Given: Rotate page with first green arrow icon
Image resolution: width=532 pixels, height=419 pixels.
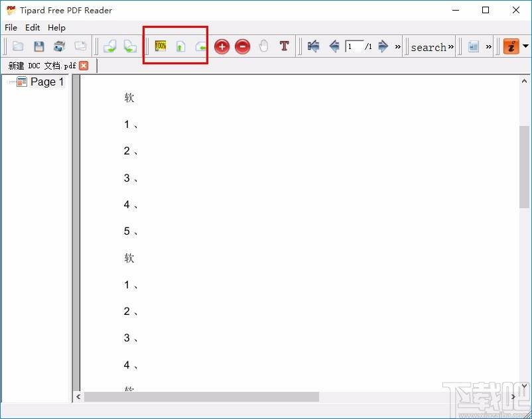Looking at the screenshot, I should 110,46.
